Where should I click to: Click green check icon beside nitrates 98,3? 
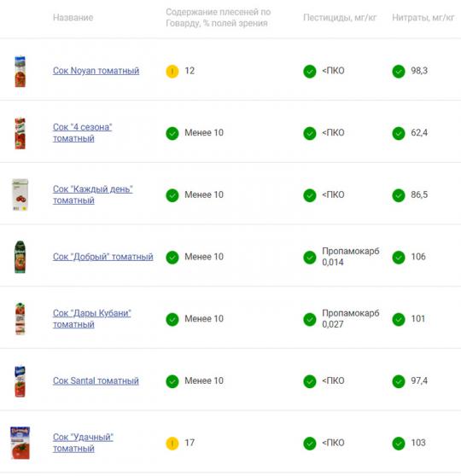(x=399, y=72)
